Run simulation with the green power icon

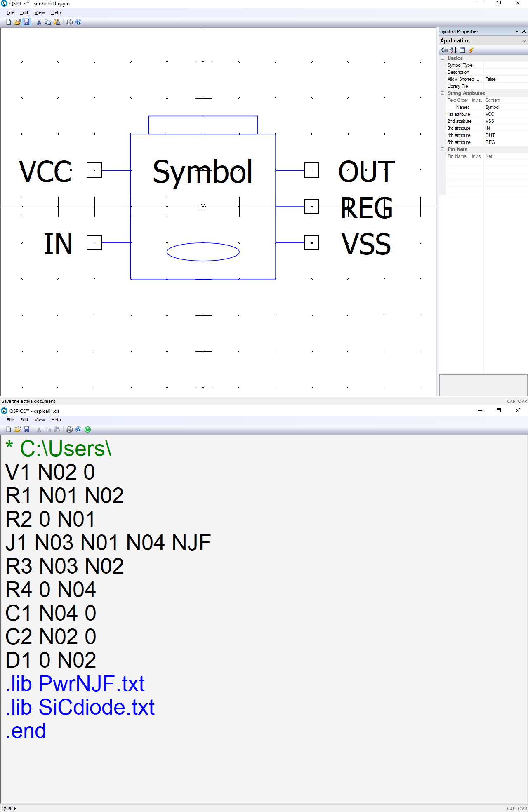[88, 429]
